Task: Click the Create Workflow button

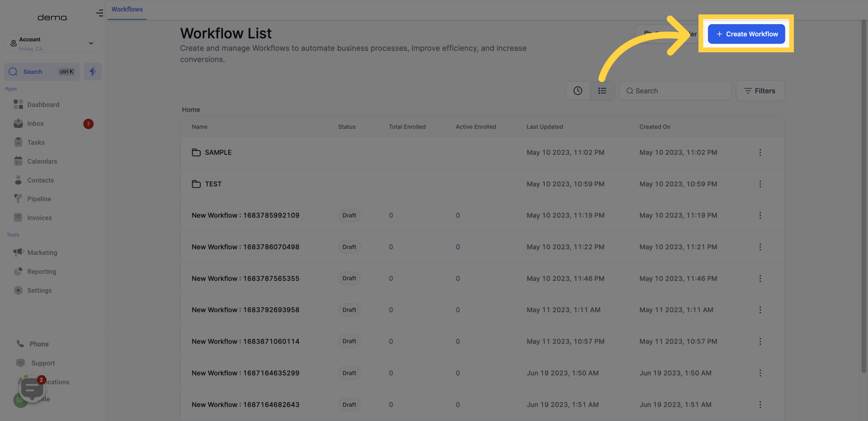Action: pos(746,34)
